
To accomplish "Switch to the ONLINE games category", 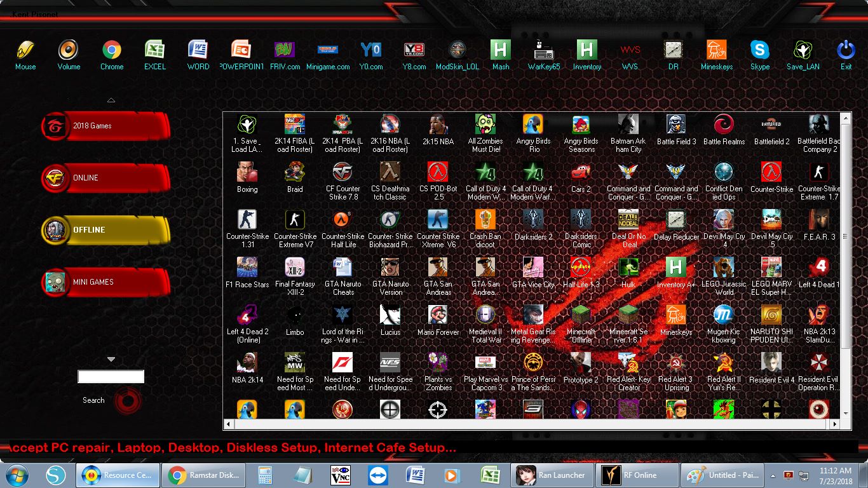I will tap(105, 178).
